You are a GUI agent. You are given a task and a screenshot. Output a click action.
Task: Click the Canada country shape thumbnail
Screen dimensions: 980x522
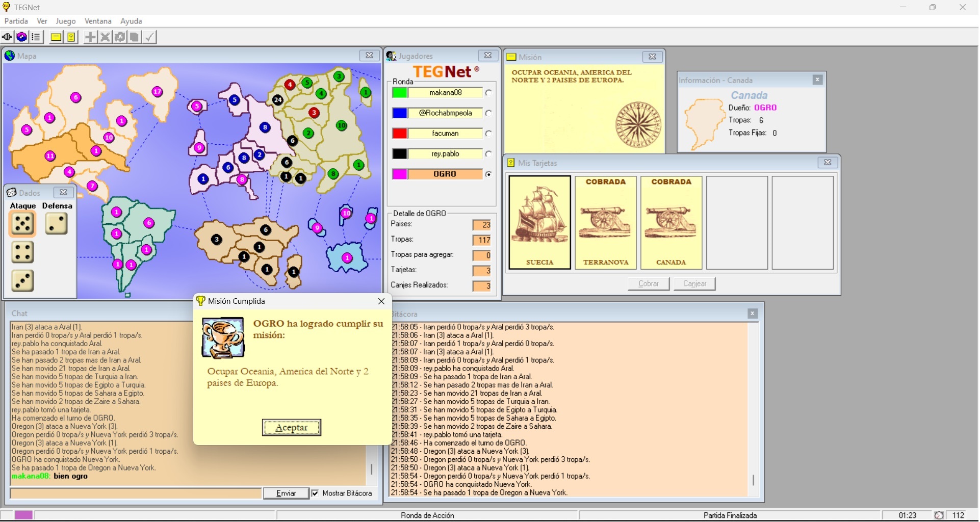click(704, 124)
